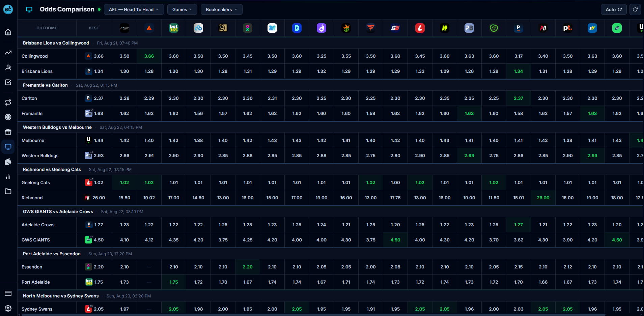Image resolution: width=644 pixels, height=316 pixels.
Task: Open the horse head racing sidebar icon
Action: point(8,162)
